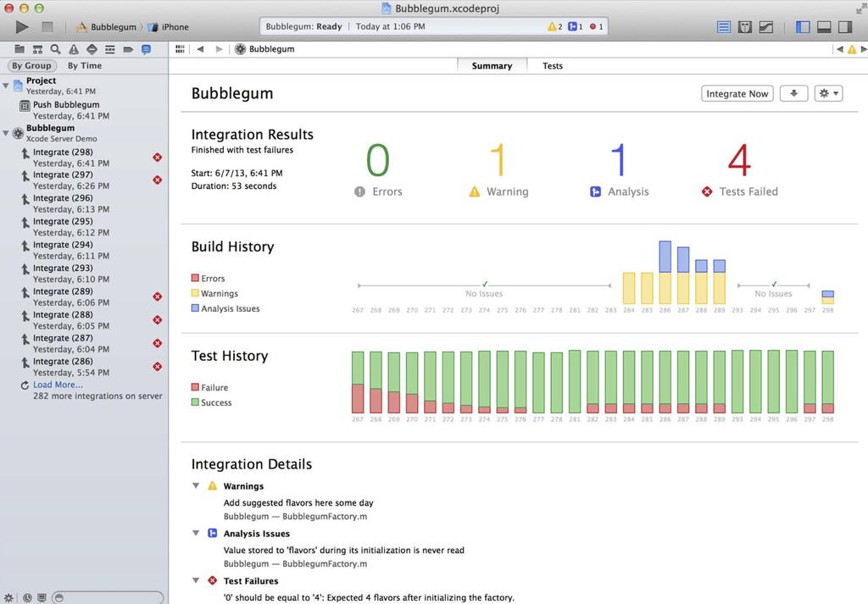Open the Bubblegum scheme selector

point(107,26)
